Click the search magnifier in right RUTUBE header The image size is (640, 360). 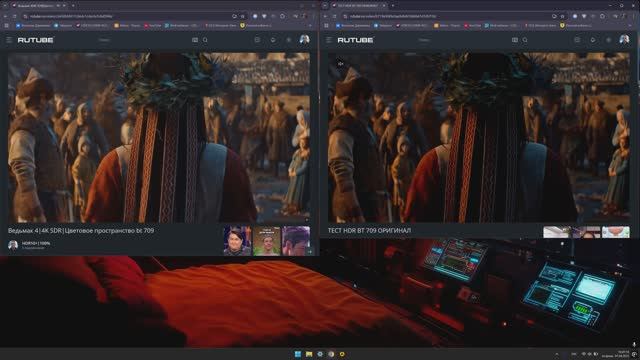(525, 40)
